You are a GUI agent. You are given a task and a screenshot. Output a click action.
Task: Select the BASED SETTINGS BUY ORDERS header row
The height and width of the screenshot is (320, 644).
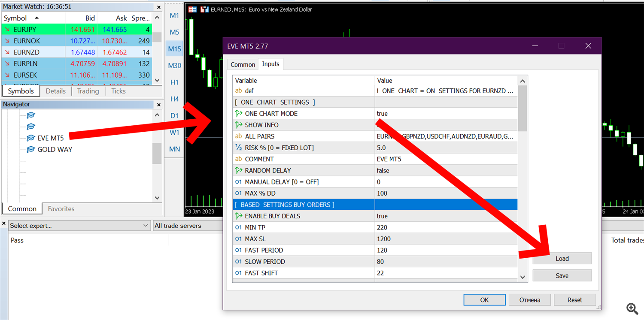coord(375,205)
